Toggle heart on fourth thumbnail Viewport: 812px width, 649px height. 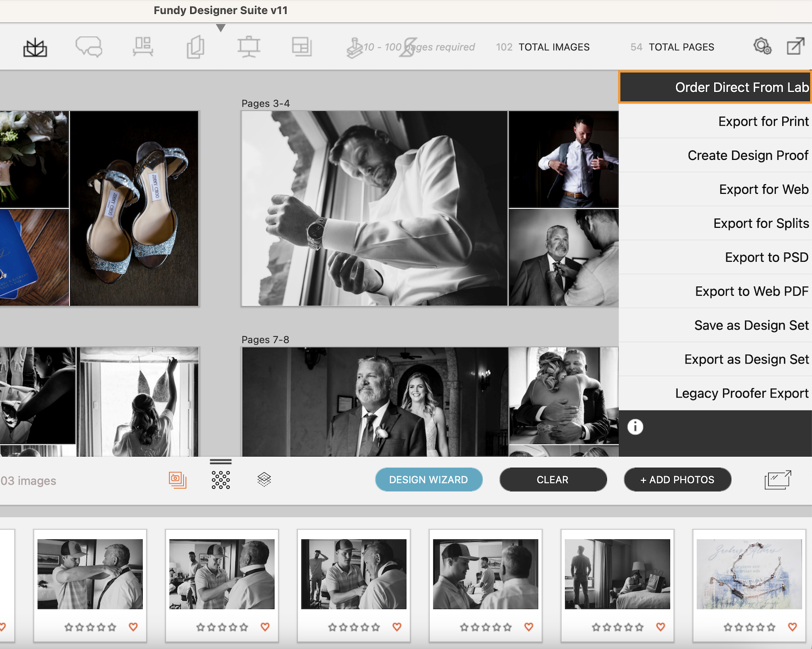[x=529, y=627]
